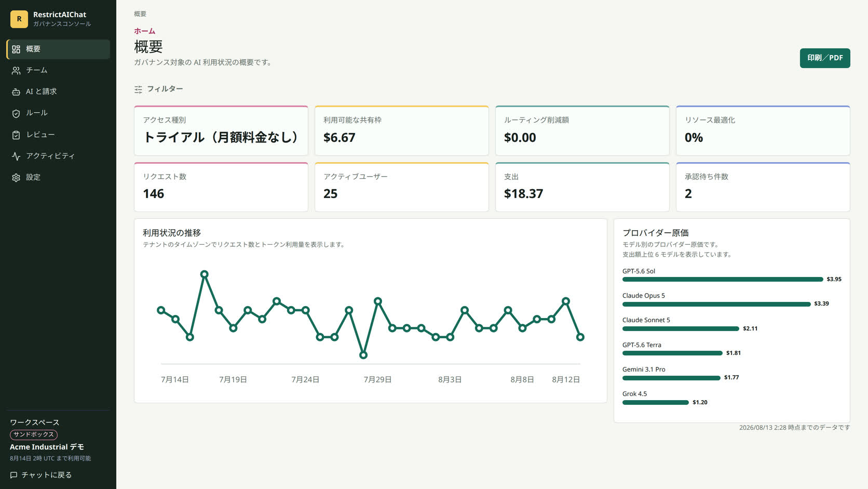
Task: Click the filter sliders icon
Action: tap(138, 89)
